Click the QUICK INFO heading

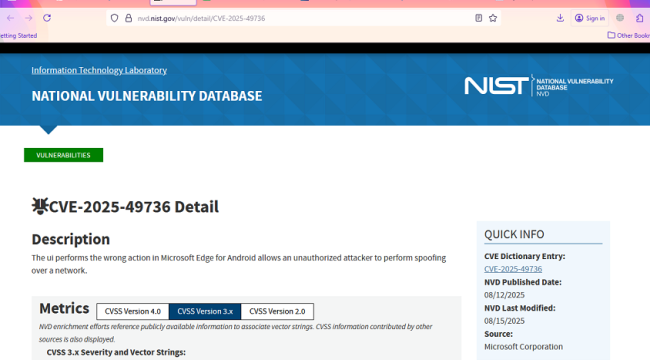coord(514,234)
